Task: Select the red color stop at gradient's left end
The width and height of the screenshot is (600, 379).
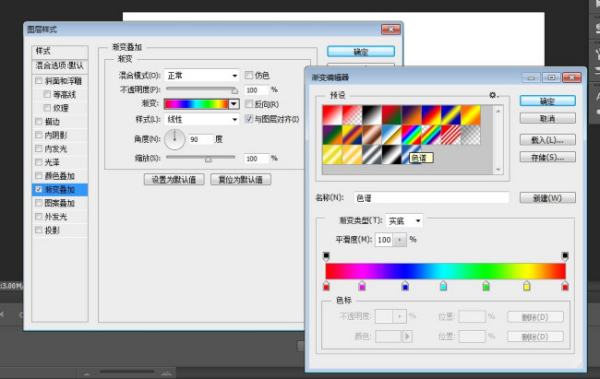Action: point(326,286)
